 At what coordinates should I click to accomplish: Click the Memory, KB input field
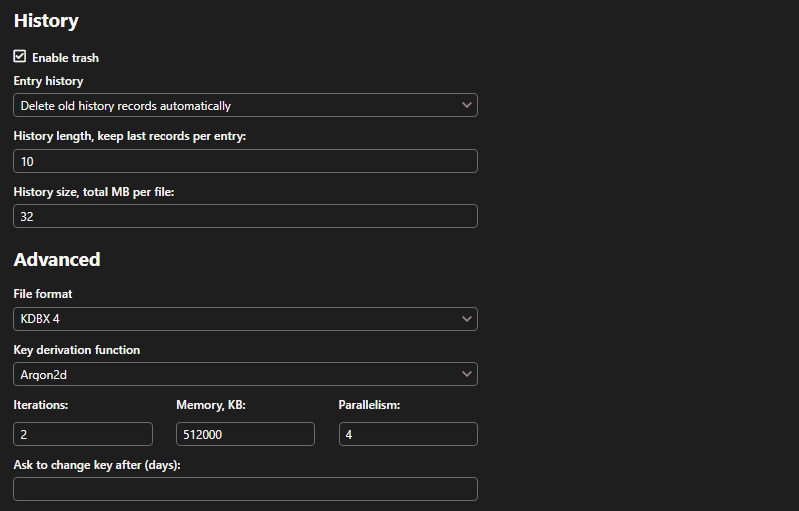click(245, 434)
